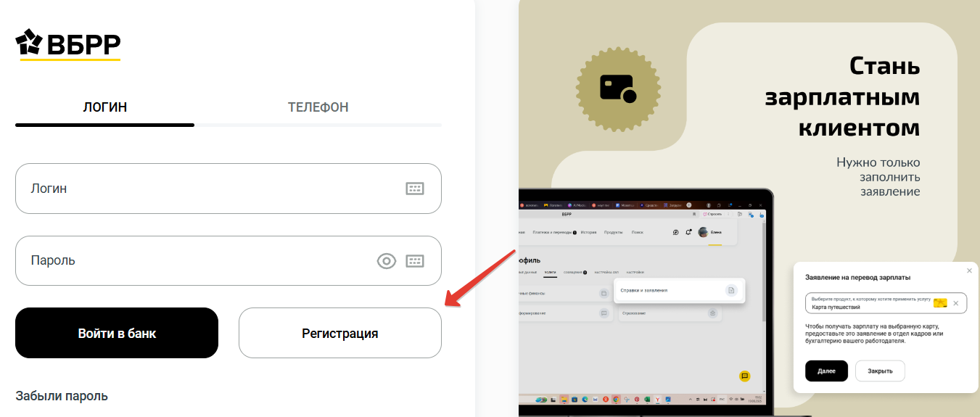Close the salary transfer application popup

click(x=969, y=271)
